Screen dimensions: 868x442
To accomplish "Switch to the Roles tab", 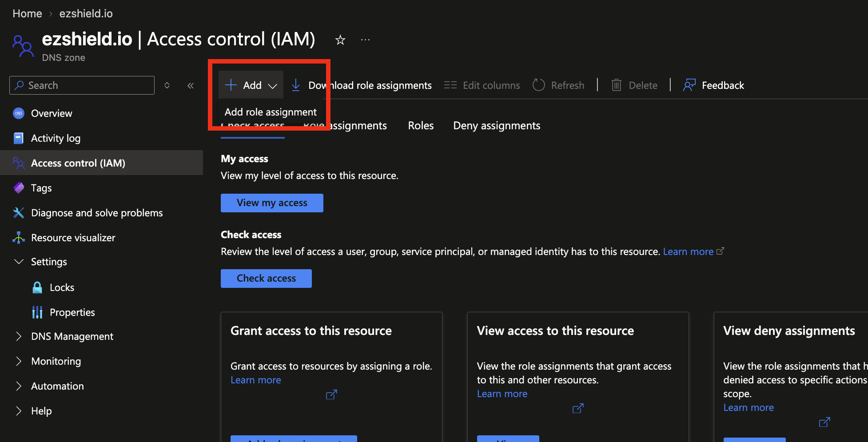I will click(421, 126).
